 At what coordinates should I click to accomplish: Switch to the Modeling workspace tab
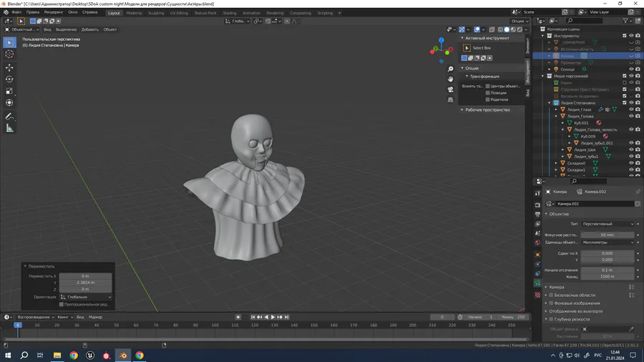(134, 13)
